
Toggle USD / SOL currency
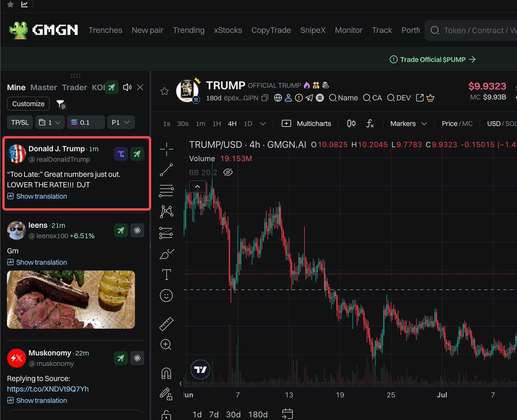(x=501, y=124)
